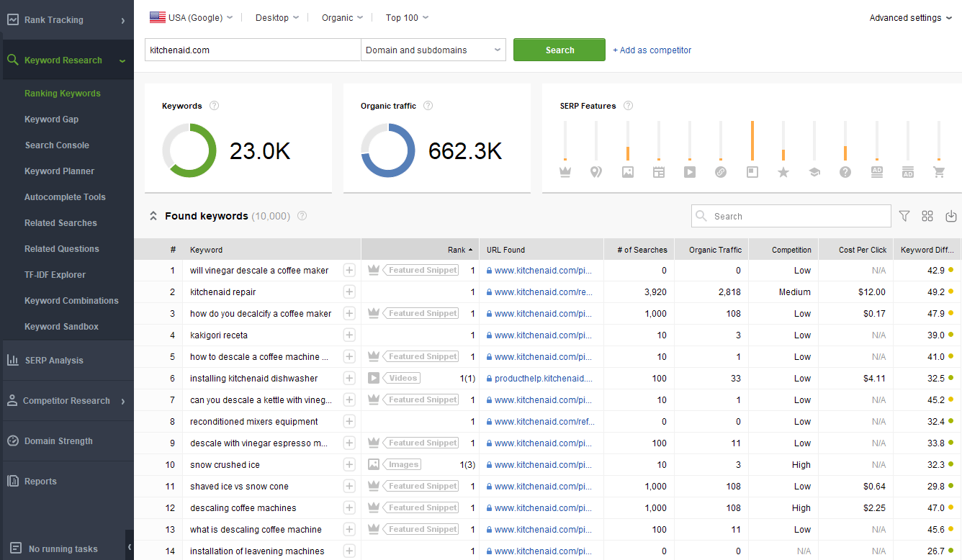Click the green Search button
Image resolution: width=962 pixels, height=560 pixels.
click(x=559, y=50)
